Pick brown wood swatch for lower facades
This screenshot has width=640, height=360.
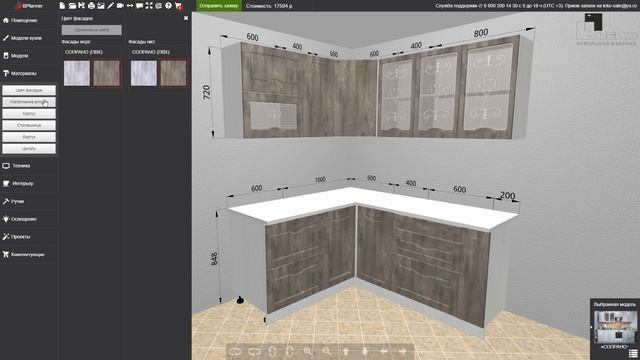point(173,73)
